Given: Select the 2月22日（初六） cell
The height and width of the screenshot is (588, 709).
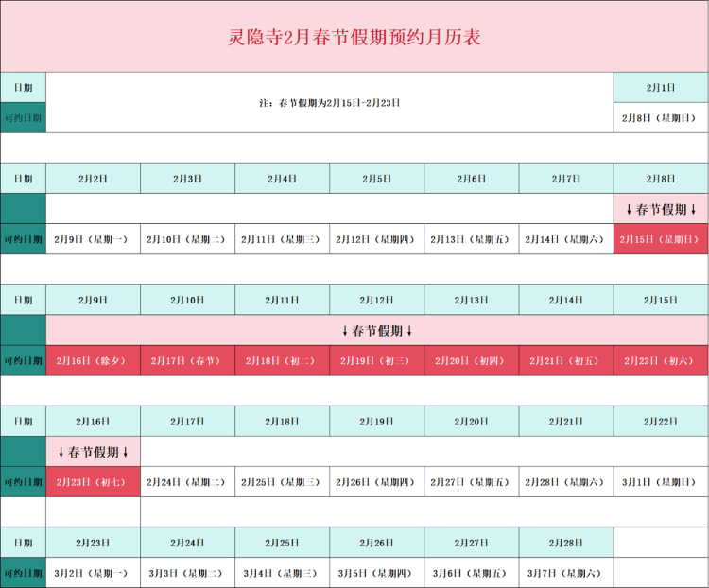Looking at the screenshot, I should coord(660,360).
